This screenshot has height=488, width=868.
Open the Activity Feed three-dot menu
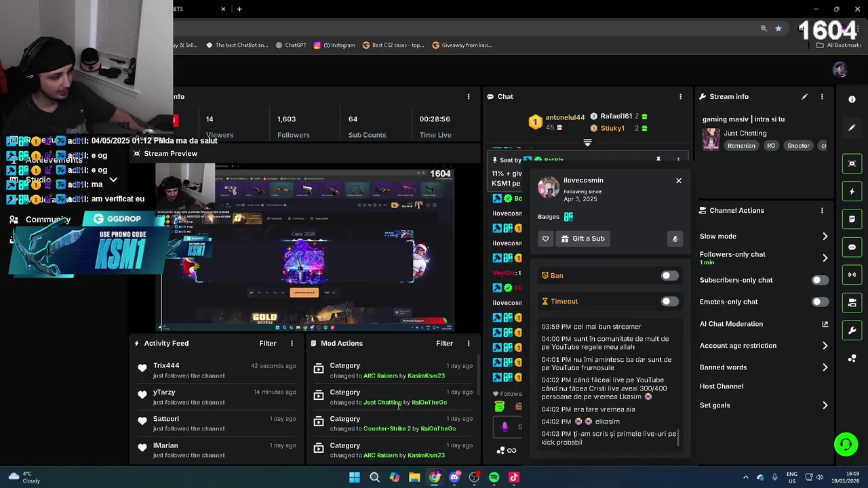(x=292, y=344)
